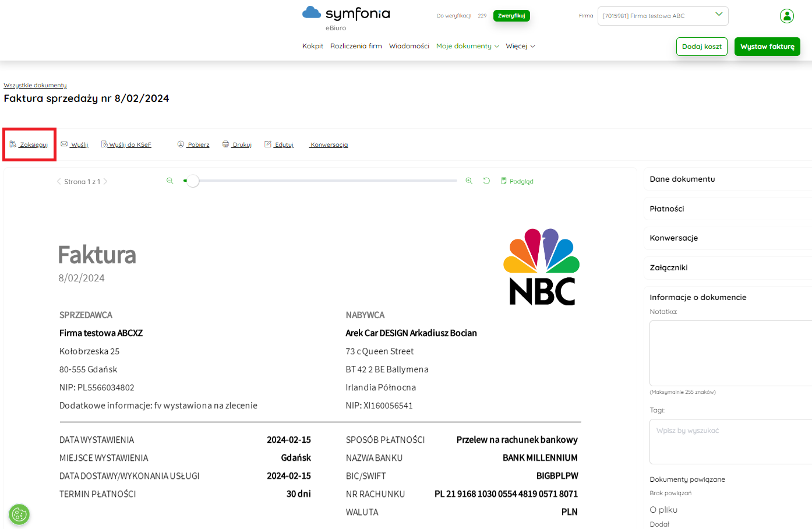Image resolution: width=812 pixels, height=529 pixels.
Task: Click the 'Dodatkowe informacje: fv wystawiona na zlecenie' line
Action: point(158,405)
